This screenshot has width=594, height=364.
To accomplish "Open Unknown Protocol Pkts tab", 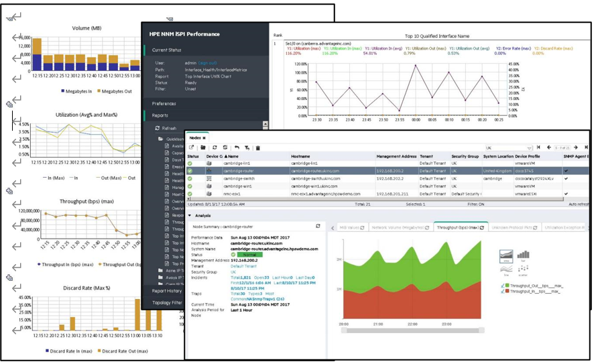I will [x=514, y=228].
